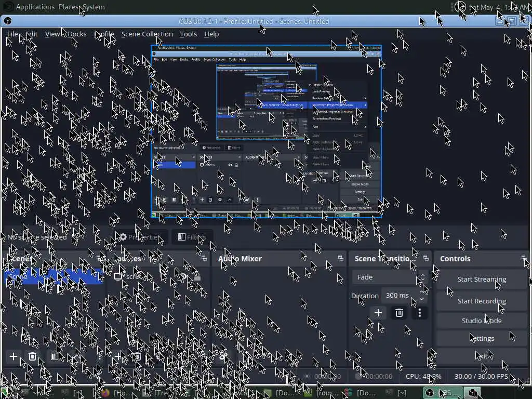Click the blue-outlined preview source
Image resolution: width=532 pixels, height=399 pixels.
267,131
